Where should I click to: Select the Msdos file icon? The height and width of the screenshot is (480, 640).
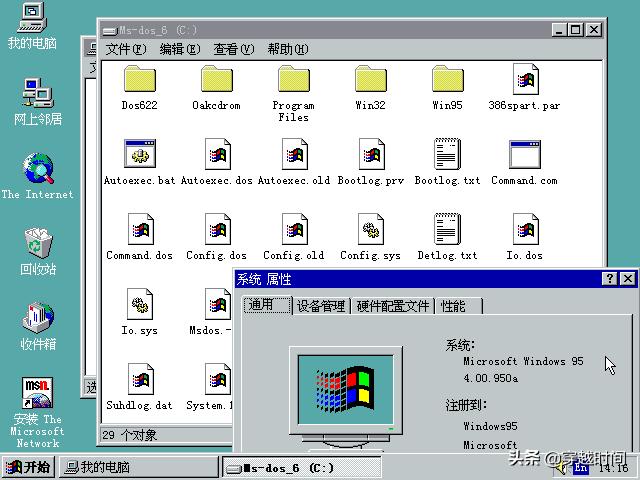[218, 304]
